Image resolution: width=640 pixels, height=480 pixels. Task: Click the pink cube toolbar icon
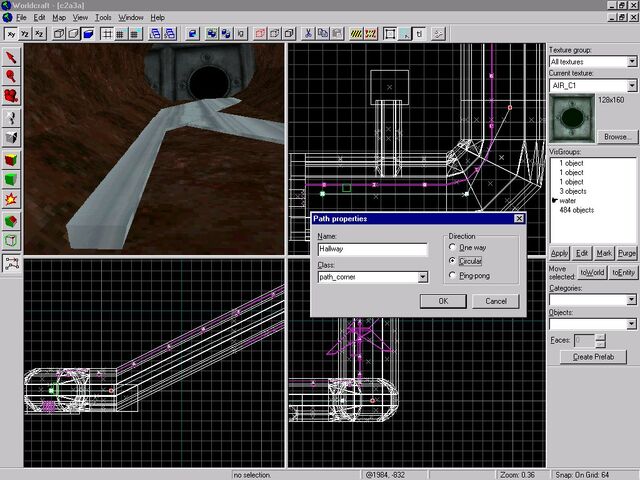[x=260, y=34]
